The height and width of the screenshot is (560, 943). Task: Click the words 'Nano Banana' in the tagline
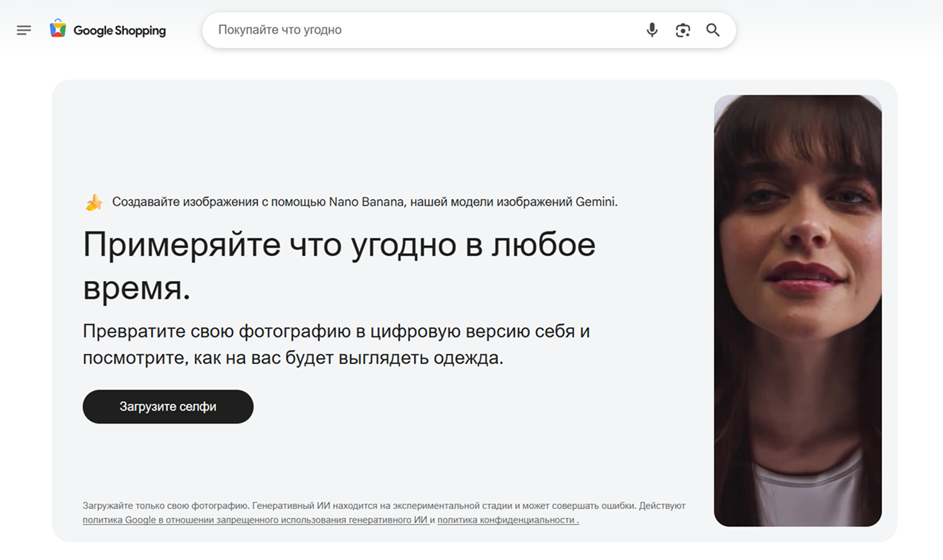367,202
